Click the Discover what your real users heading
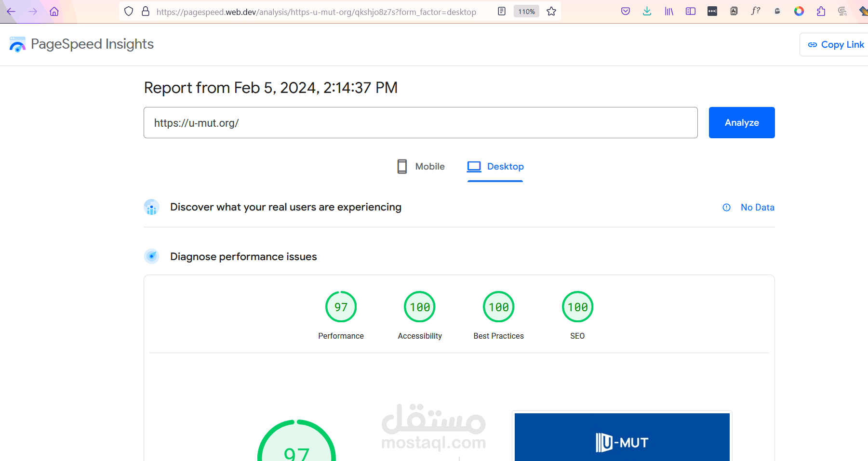868x461 pixels. pos(286,207)
